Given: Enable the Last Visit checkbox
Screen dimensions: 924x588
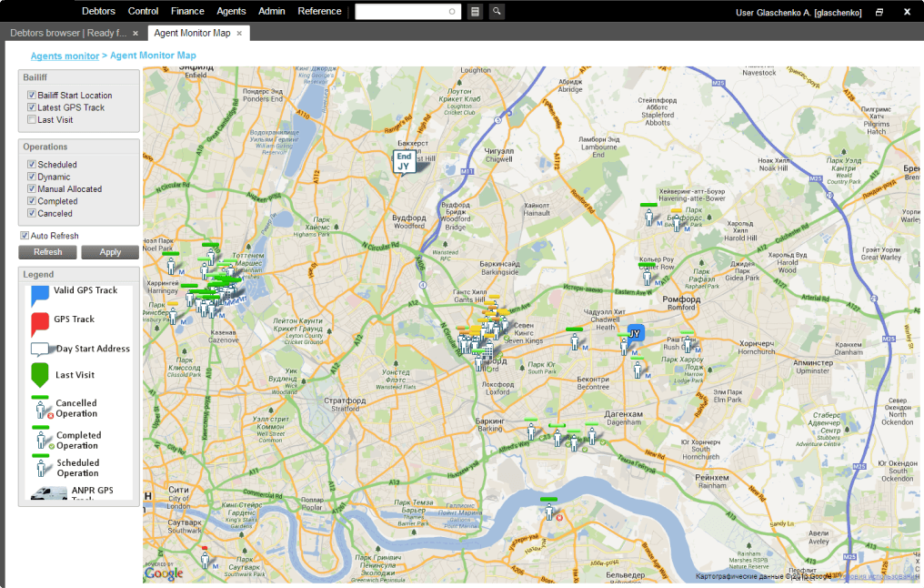Looking at the screenshot, I should click(32, 120).
